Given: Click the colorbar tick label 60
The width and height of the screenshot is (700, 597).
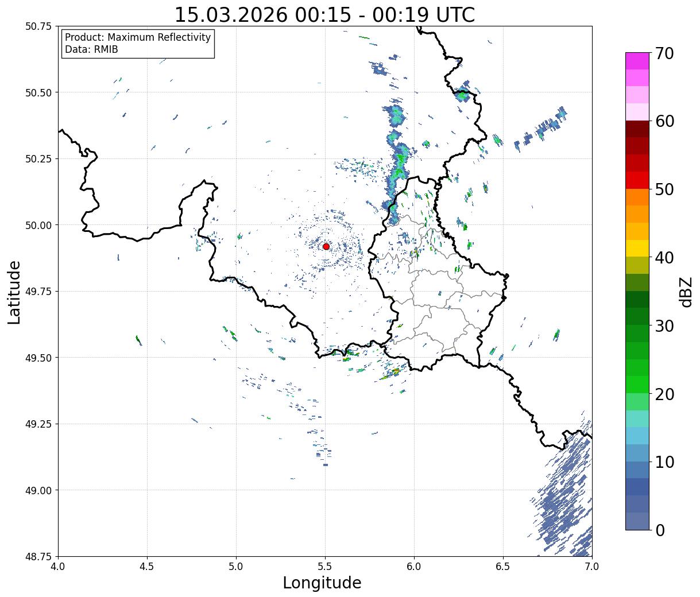Looking at the screenshot, I should [664, 121].
